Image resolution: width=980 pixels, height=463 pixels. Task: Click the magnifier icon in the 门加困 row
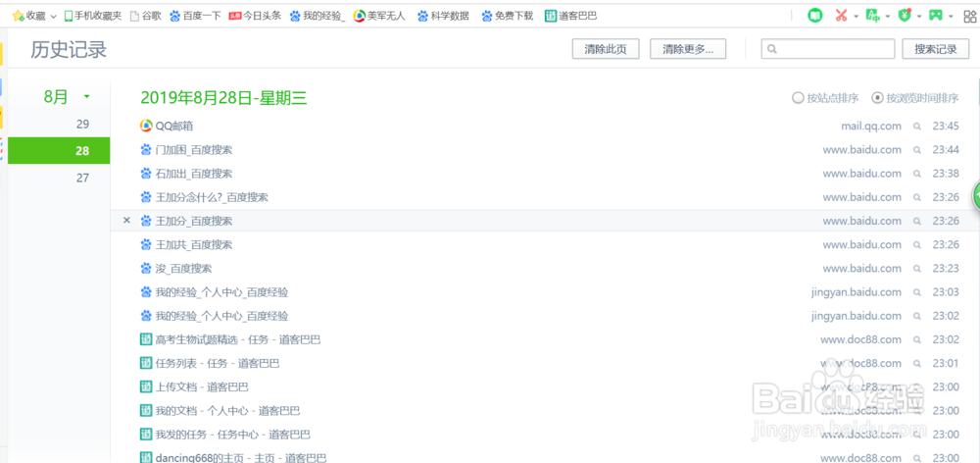pyautogui.click(x=917, y=150)
